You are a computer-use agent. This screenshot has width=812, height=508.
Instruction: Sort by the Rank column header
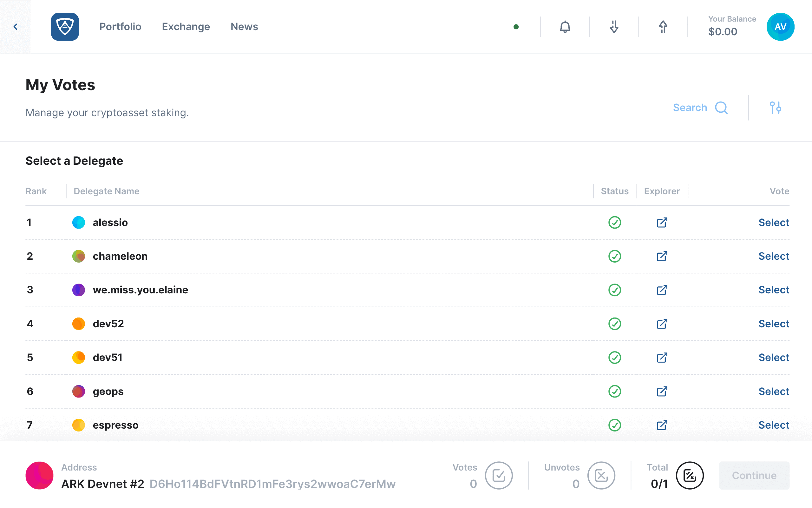click(36, 191)
